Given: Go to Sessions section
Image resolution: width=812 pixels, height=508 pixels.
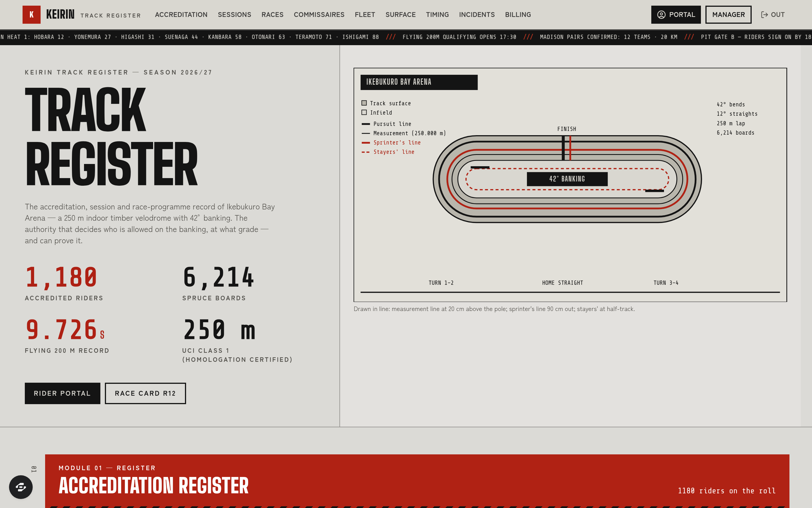Looking at the screenshot, I should pyautogui.click(x=234, y=15).
